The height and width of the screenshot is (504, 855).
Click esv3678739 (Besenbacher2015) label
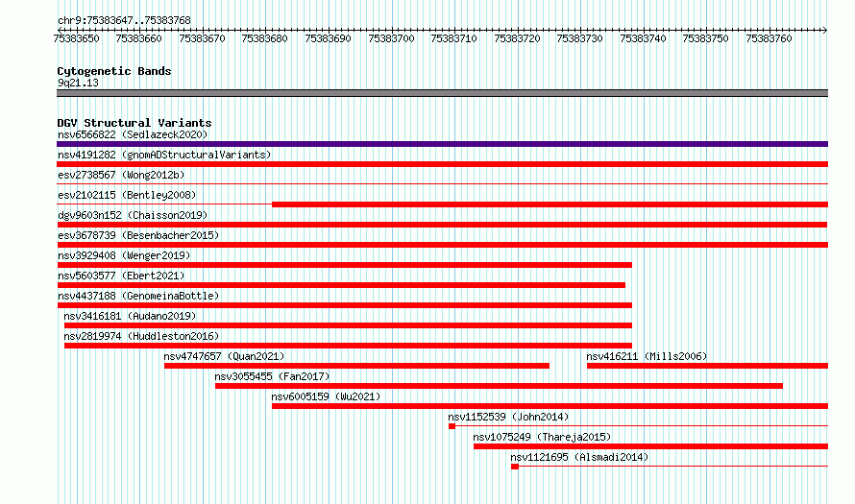[x=138, y=235]
